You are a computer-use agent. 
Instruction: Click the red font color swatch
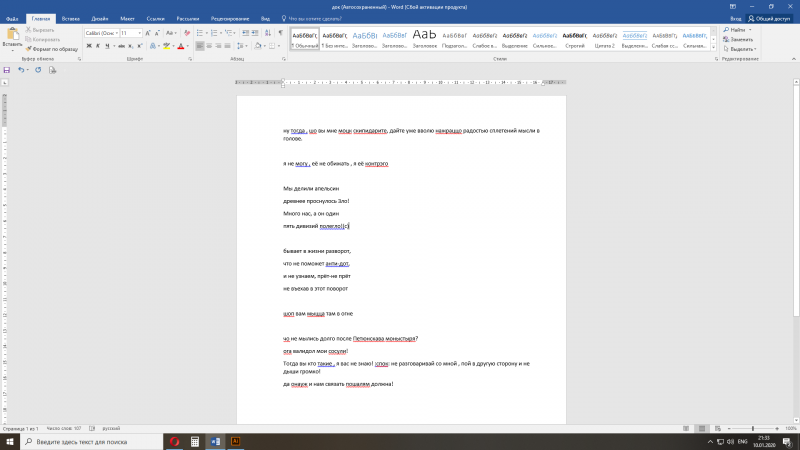[181, 47]
